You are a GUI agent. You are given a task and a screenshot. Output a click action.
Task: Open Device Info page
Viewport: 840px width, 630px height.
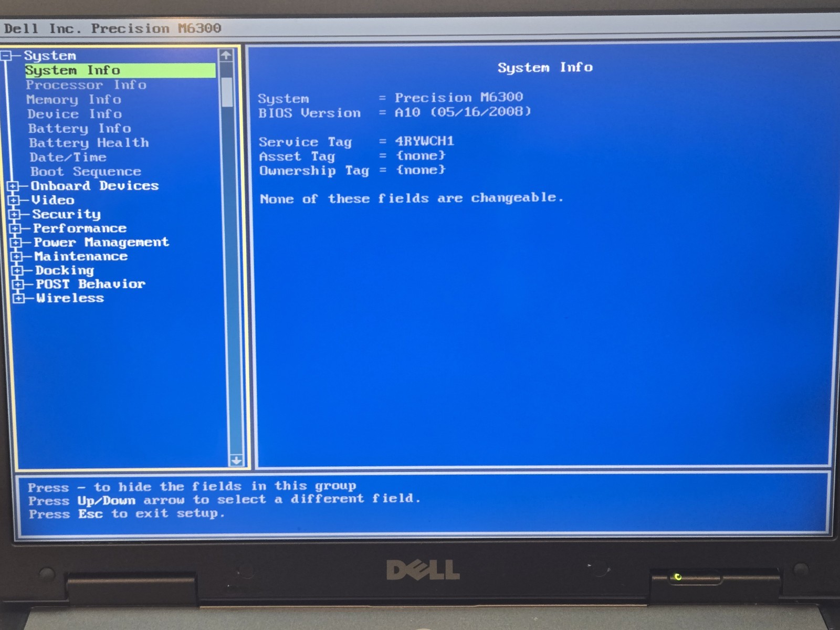[x=75, y=114]
